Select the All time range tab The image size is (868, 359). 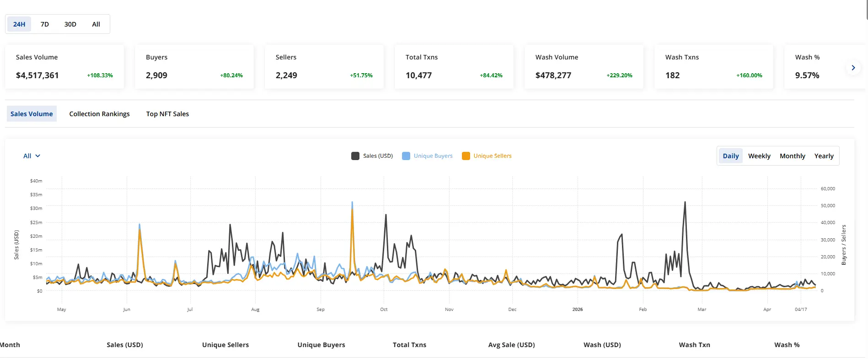click(x=96, y=24)
